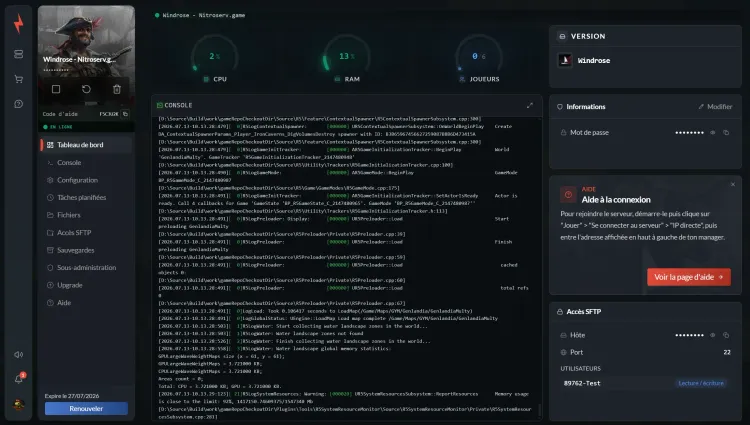Screen dimensions: 750x425
Task: Open Sous-administration in sidebar
Action: tap(86, 268)
